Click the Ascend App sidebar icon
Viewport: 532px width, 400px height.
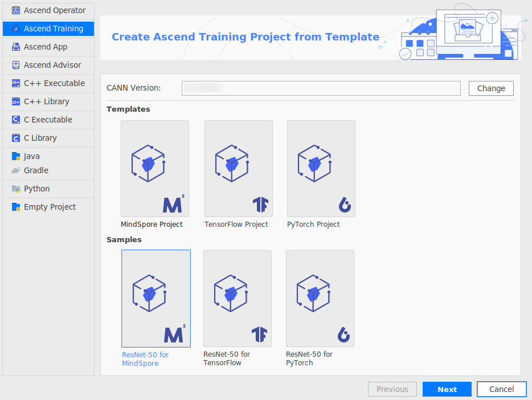point(15,47)
